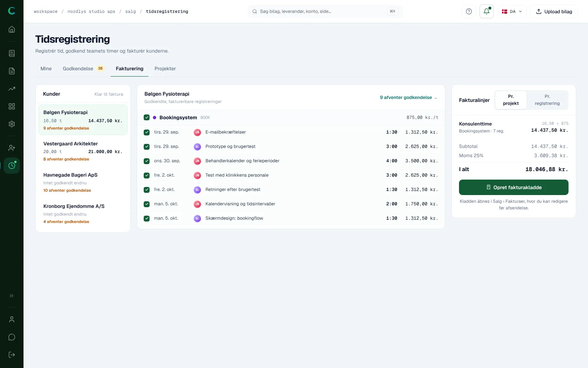The image size is (588, 368).
Task: Open the Godkendelse tab
Action: click(x=84, y=69)
